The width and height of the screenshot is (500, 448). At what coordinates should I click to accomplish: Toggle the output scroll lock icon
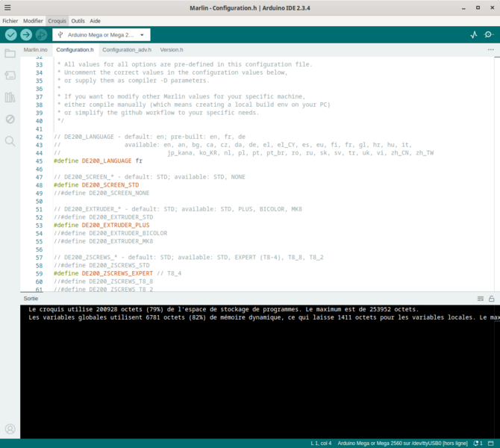[x=491, y=299]
